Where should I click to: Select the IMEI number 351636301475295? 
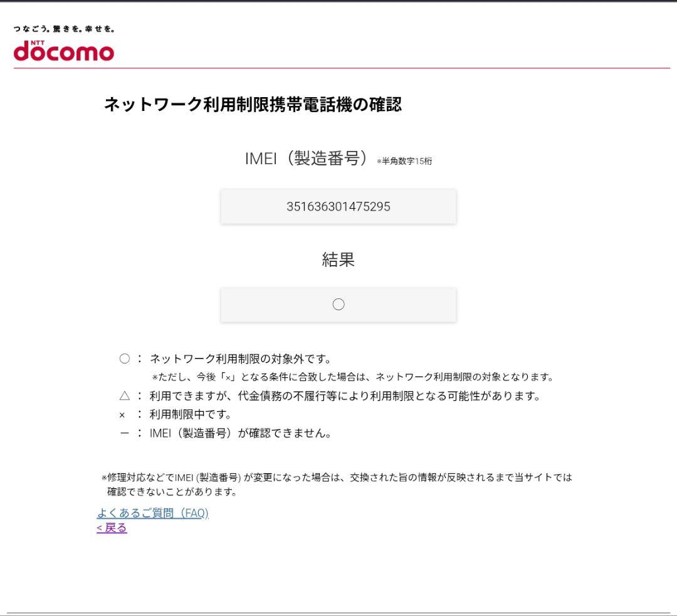pyautogui.click(x=338, y=206)
